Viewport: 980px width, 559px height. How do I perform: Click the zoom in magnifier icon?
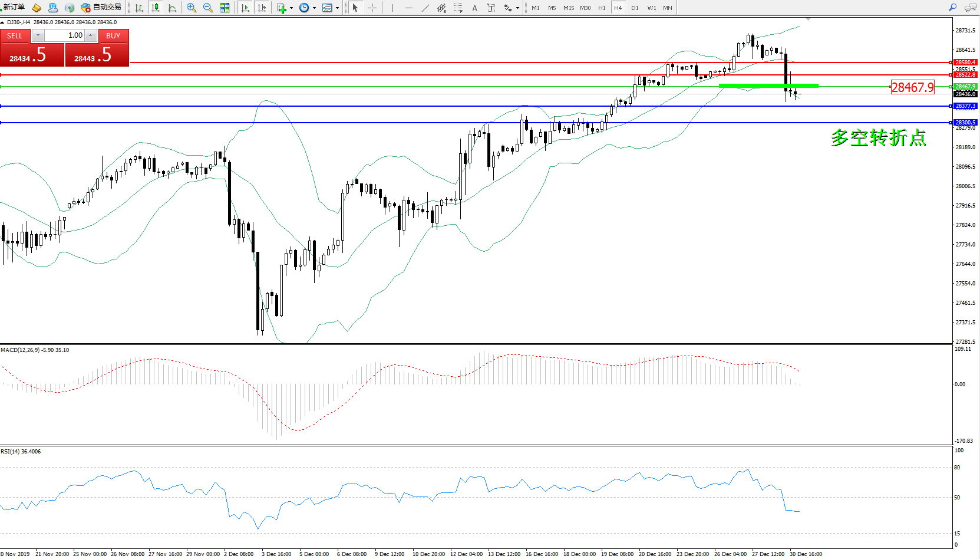click(x=192, y=8)
